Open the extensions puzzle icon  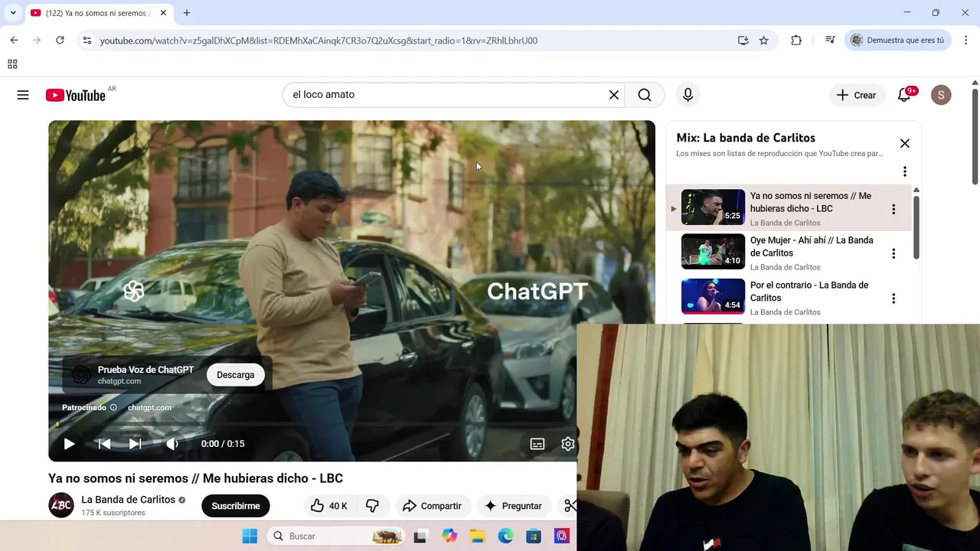point(796,40)
